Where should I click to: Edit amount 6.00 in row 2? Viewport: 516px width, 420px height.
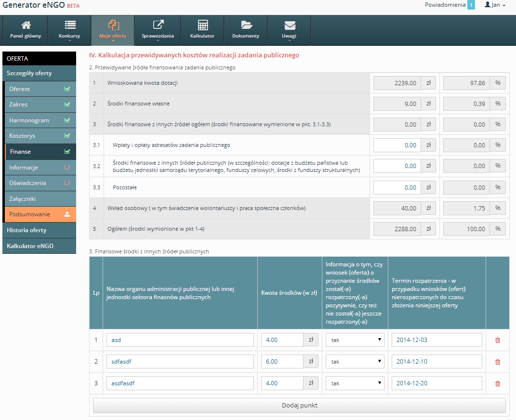[x=282, y=361]
